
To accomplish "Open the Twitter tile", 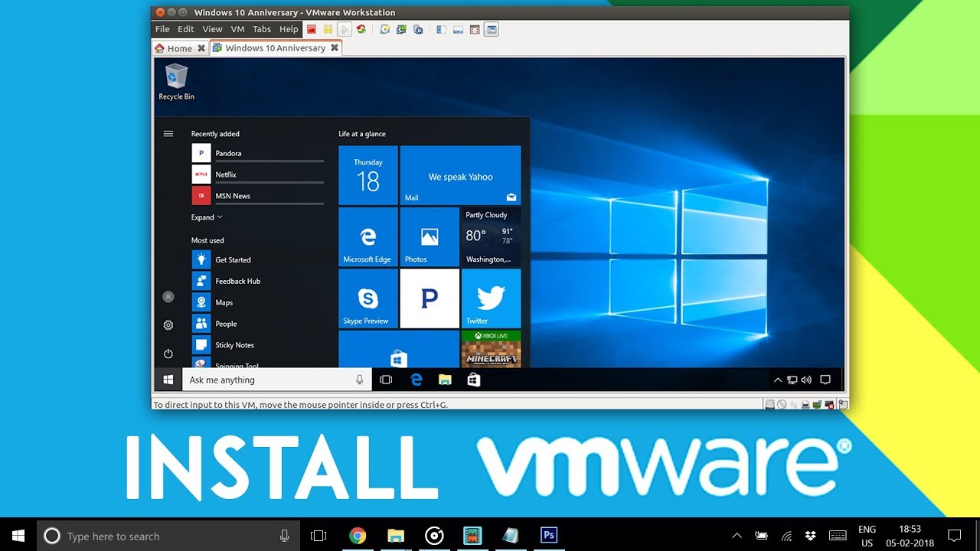I will (x=491, y=298).
